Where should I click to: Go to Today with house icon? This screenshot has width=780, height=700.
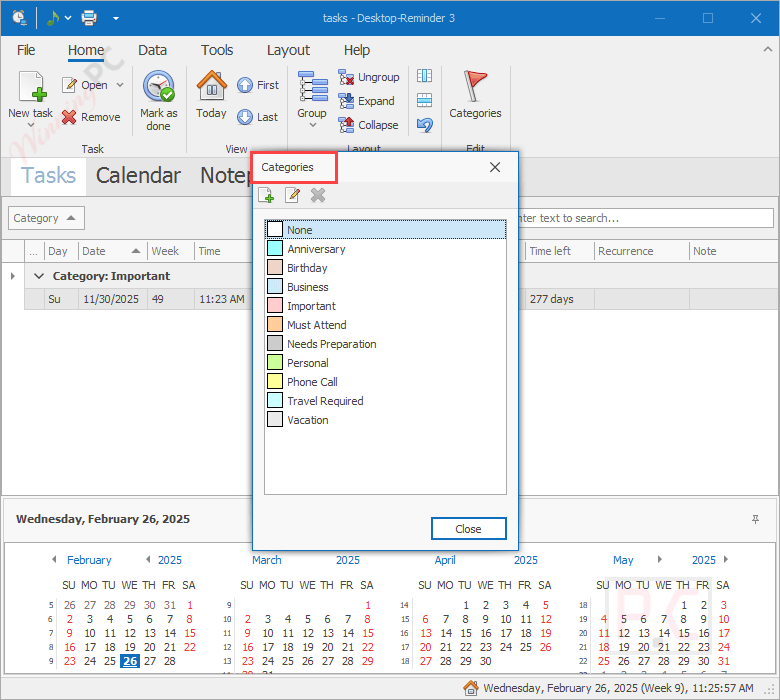[211, 86]
